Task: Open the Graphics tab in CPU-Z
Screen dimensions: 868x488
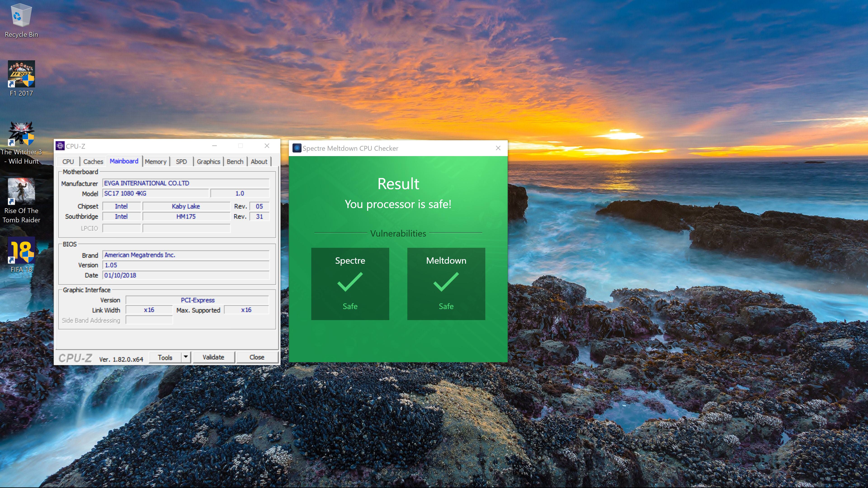Action: pos(208,162)
